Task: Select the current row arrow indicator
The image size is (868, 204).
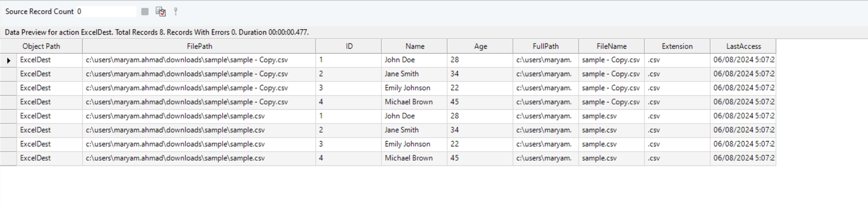Action: (8, 61)
